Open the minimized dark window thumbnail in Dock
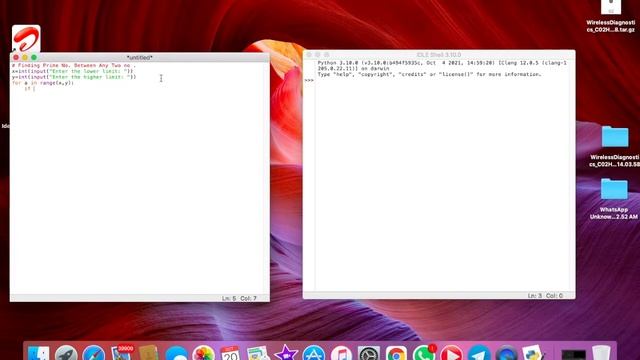640x360 pixels. (573, 354)
